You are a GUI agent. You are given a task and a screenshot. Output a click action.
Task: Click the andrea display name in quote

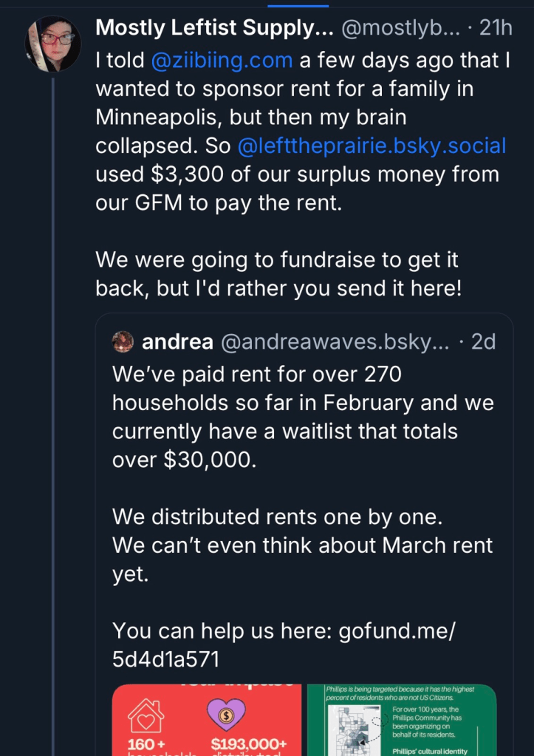[x=177, y=342]
